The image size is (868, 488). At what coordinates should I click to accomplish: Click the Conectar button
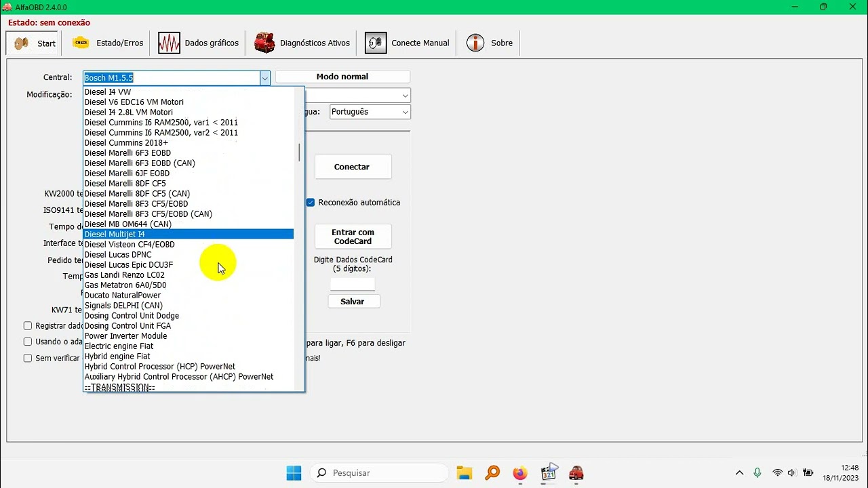353,167
